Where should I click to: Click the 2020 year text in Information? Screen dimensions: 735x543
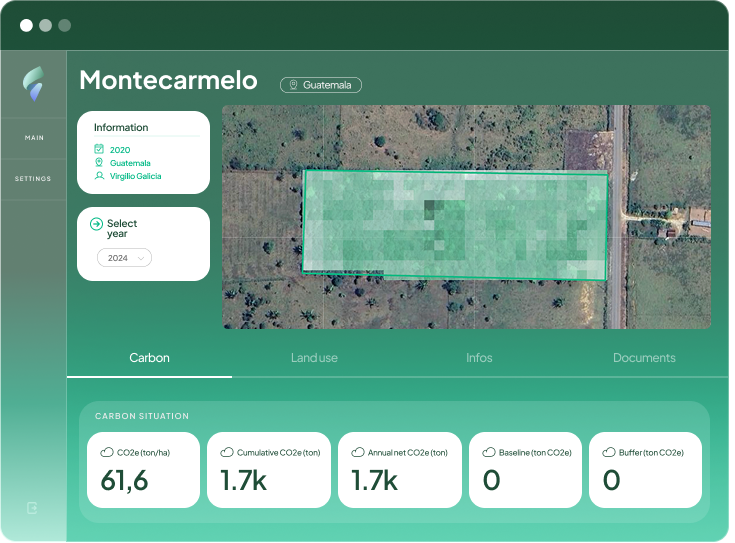coord(120,150)
